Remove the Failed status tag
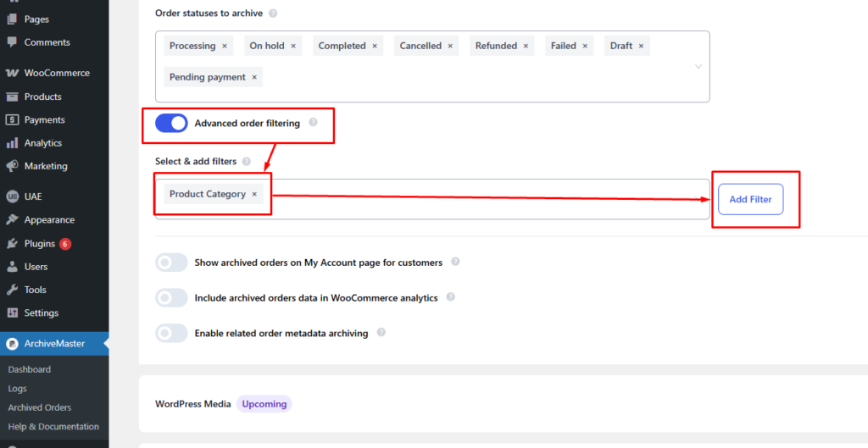The width and height of the screenshot is (868, 448). pyautogui.click(x=585, y=46)
